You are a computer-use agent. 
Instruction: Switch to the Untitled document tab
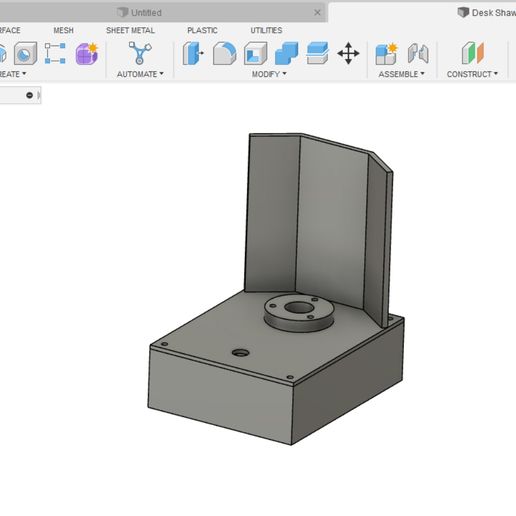[146, 13]
